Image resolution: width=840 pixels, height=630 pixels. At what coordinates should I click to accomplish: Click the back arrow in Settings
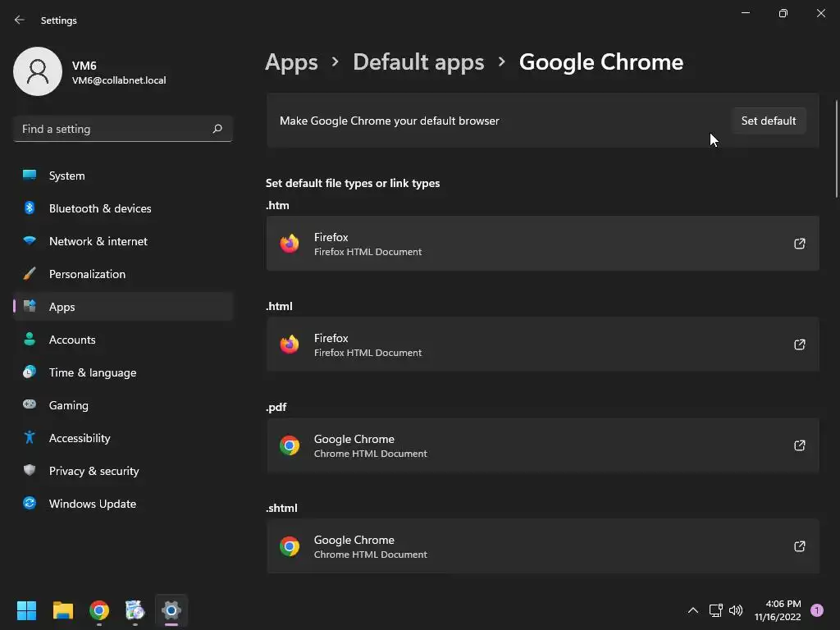[x=20, y=20]
